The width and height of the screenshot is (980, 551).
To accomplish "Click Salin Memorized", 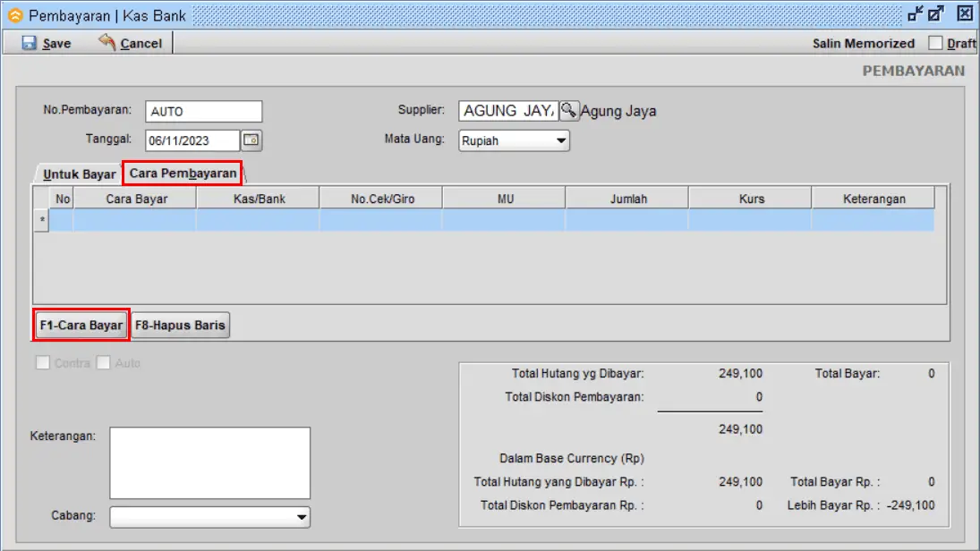I will tap(863, 43).
